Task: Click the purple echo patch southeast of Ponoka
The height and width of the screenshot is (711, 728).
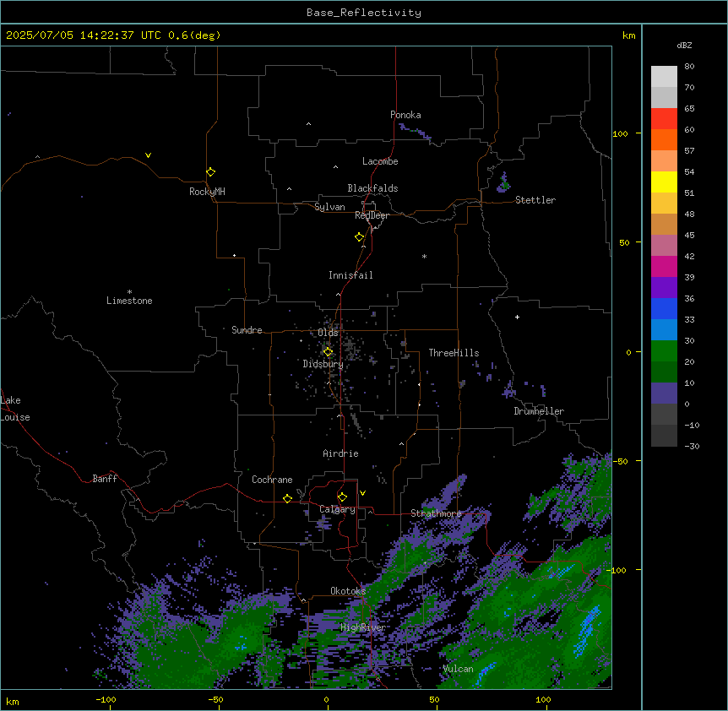Action: tap(416, 132)
